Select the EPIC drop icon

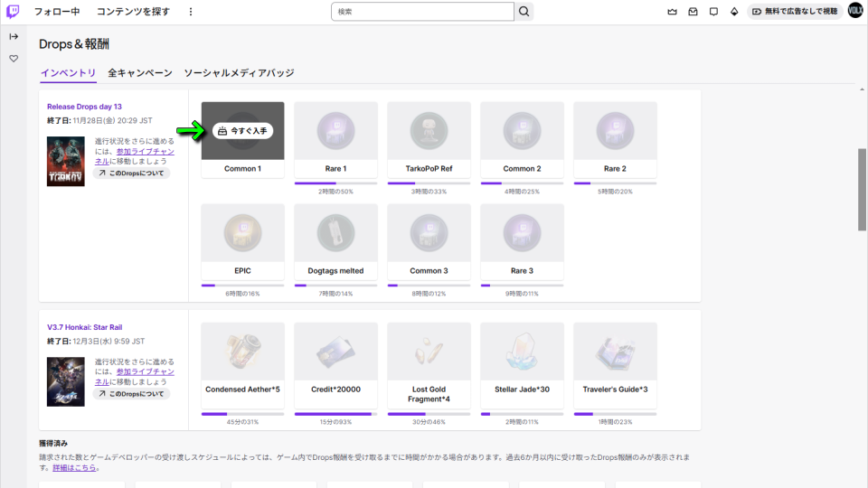click(x=243, y=233)
